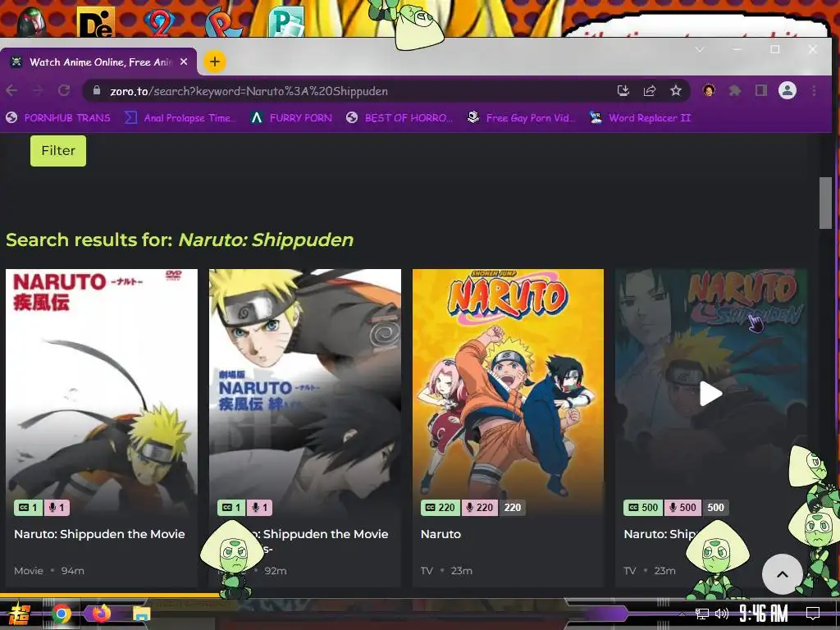Open Firefox from the taskbar
This screenshot has height=630, width=840.
(x=101, y=614)
